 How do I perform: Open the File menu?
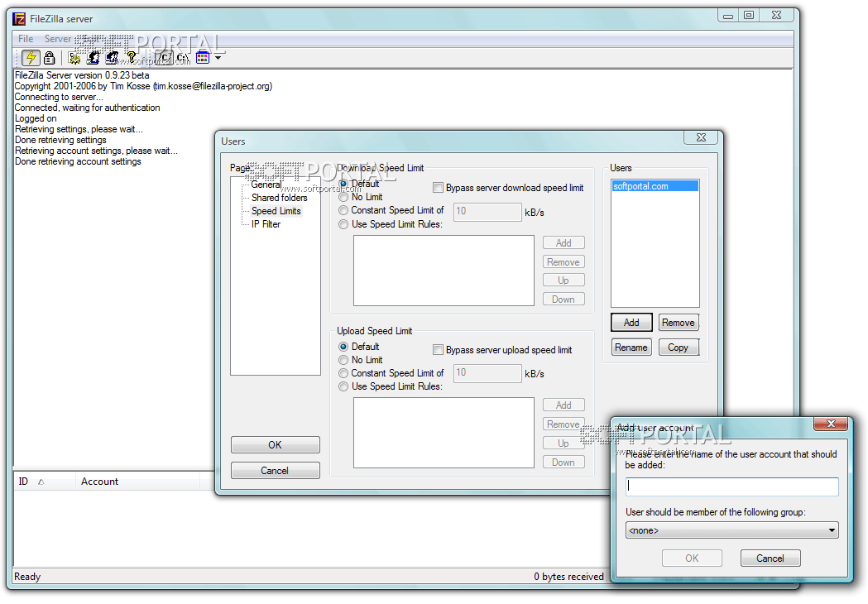26,39
